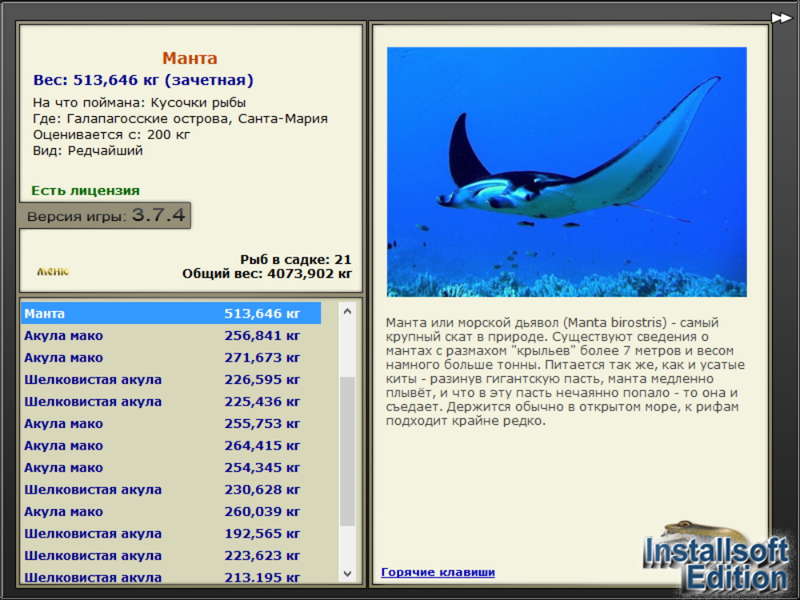
Task: Click the fish list scrollbar thumb
Action: [x=347, y=451]
